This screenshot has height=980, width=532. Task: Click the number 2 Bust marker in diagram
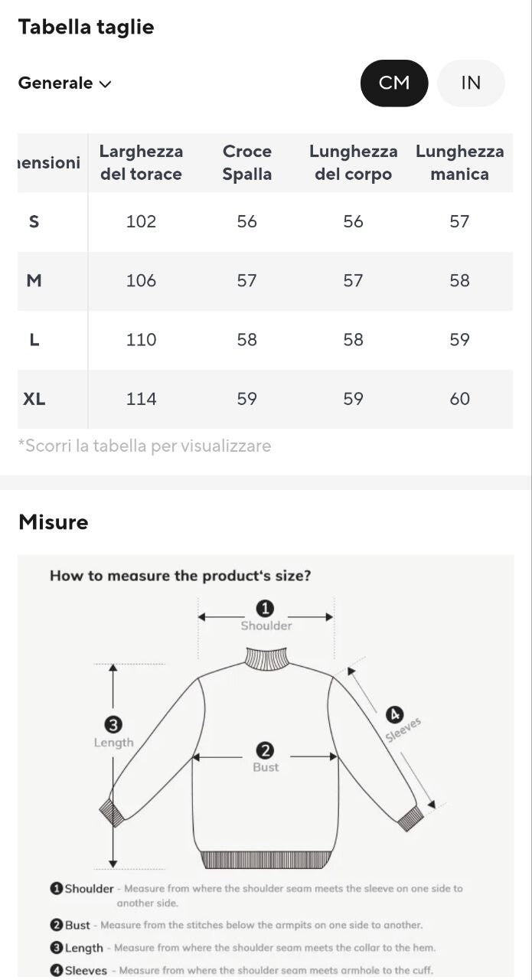[x=266, y=750]
